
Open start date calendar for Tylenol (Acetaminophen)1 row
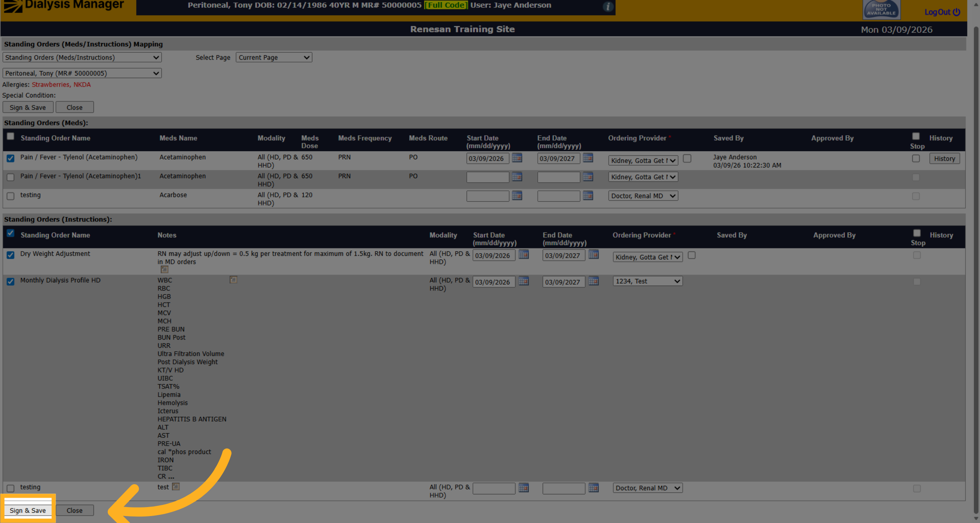click(x=517, y=177)
